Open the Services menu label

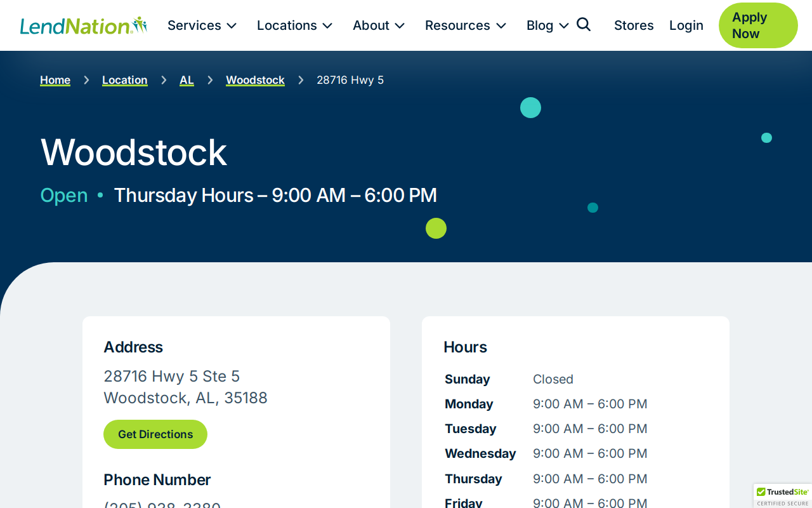click(194, 25)
